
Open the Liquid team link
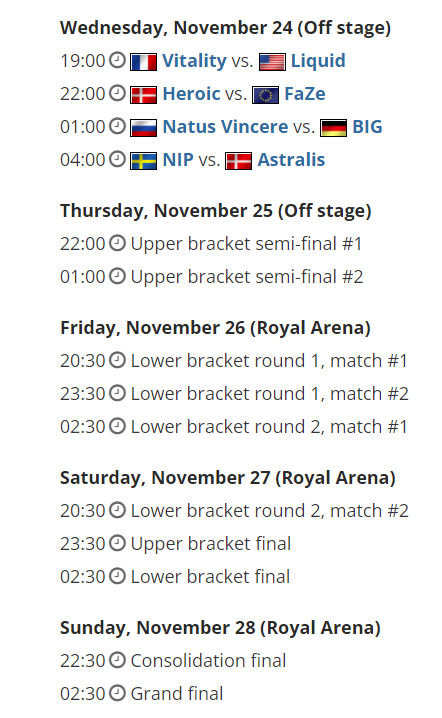tap(318, 61)
